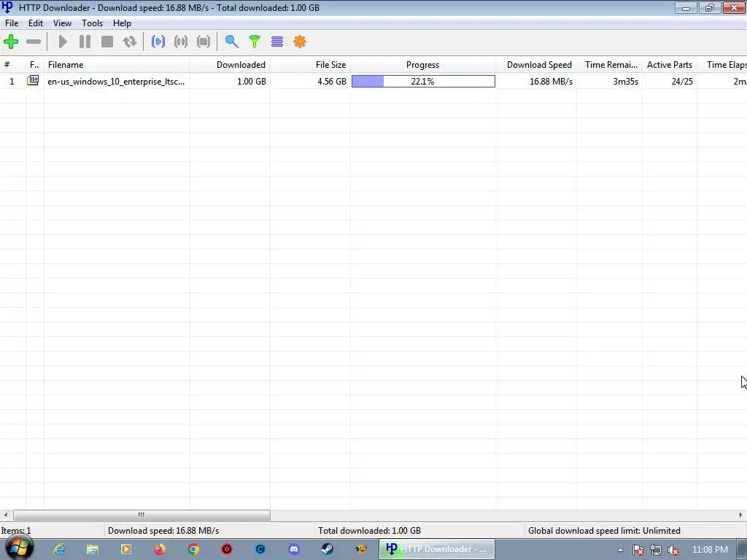Open the Help menu

coord(122,23)
